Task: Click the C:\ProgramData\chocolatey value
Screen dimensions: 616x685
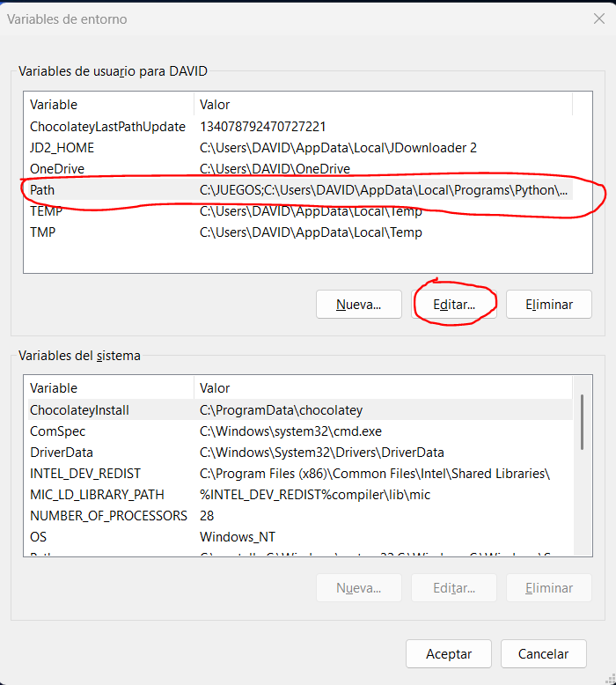Action: tap(281, 409)
